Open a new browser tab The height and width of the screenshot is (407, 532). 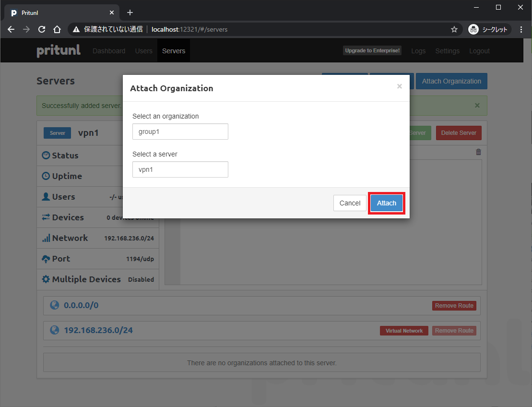(130, 12)
